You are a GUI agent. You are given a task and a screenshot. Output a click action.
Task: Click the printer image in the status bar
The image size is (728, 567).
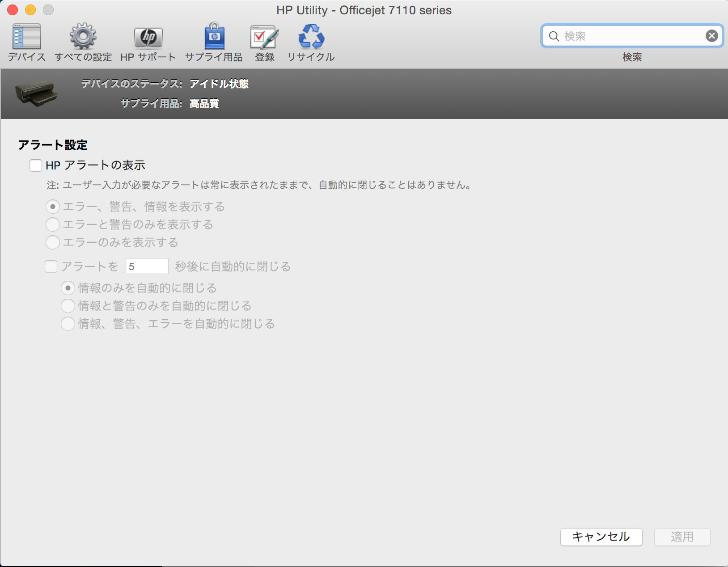(37, 93)
